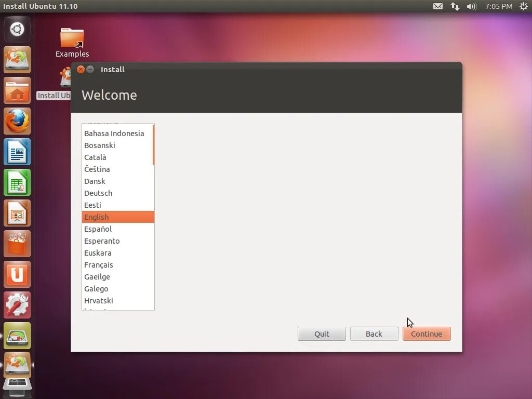Viewport: 532px width, 399px height.
Task: Open the session power gear menu
Action: 524,6
